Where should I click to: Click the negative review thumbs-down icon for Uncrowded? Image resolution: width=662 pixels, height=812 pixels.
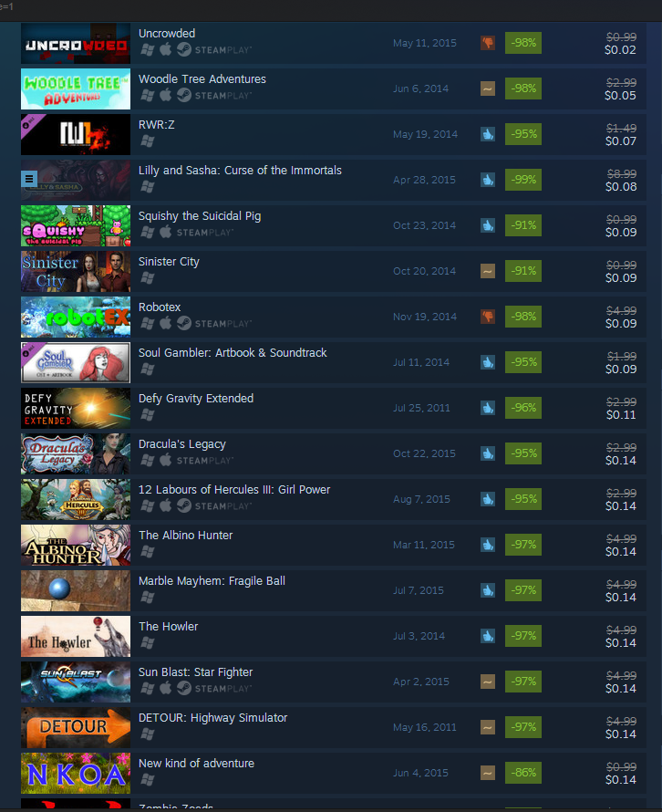point(488,43)
